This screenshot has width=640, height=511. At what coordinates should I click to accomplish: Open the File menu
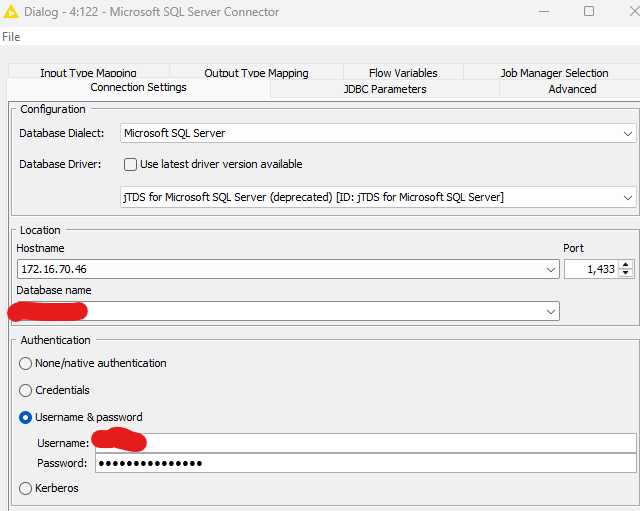click(11, 37)
